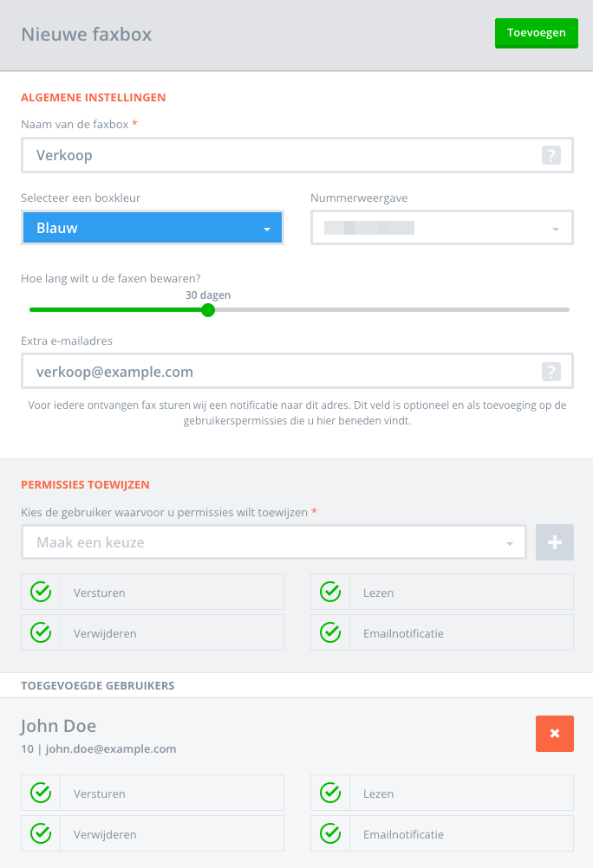Click the Extra e-mailadres input field
593x868 pixels.
coord(277,372)
